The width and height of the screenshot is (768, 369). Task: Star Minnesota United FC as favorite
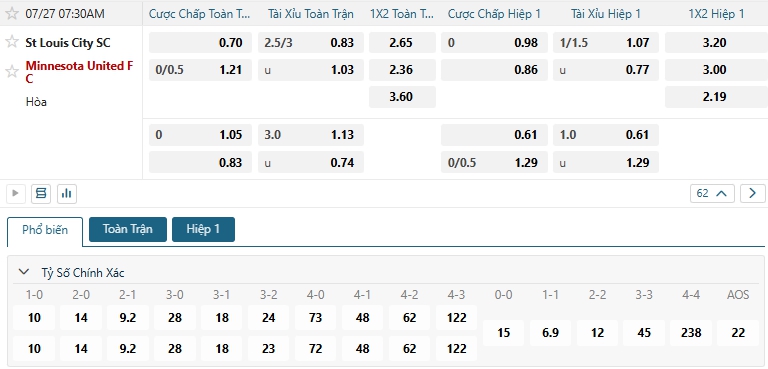[12, 72]
